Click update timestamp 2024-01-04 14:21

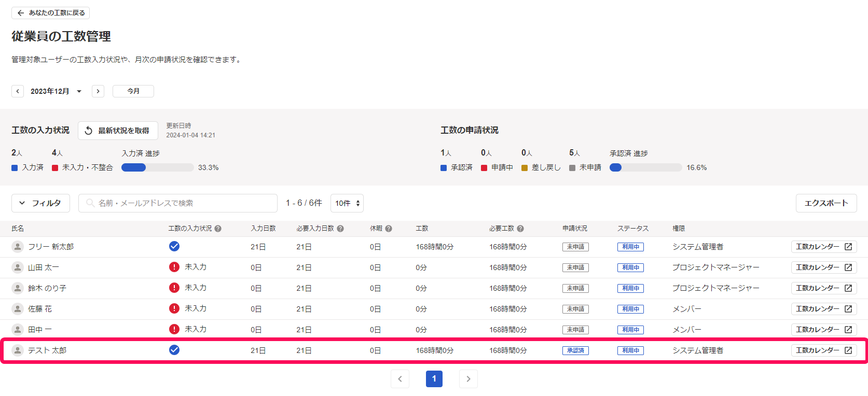[x=190, y=135]
